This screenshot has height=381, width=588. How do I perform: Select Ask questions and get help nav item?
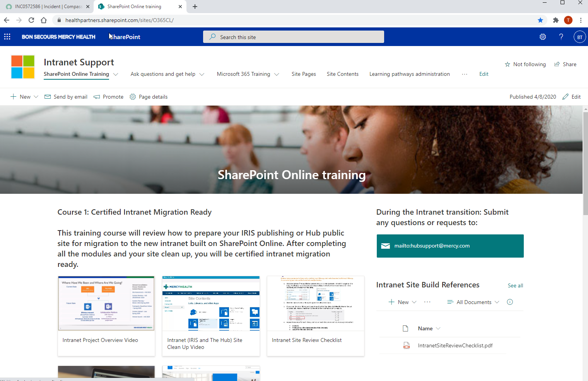pyautogui.click(x=163, y=74)
